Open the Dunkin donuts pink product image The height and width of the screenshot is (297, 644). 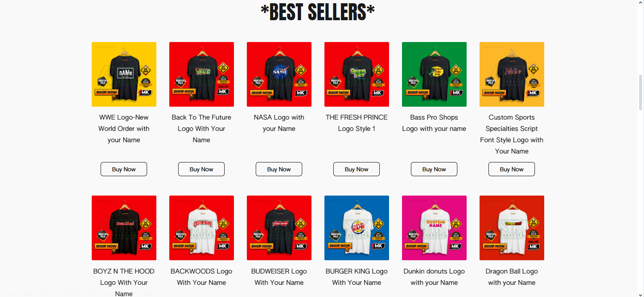point(434,228)
